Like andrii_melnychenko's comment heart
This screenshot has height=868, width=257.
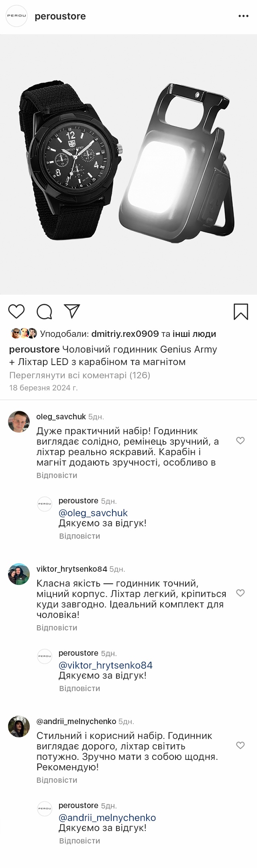(x=240, y=745)
